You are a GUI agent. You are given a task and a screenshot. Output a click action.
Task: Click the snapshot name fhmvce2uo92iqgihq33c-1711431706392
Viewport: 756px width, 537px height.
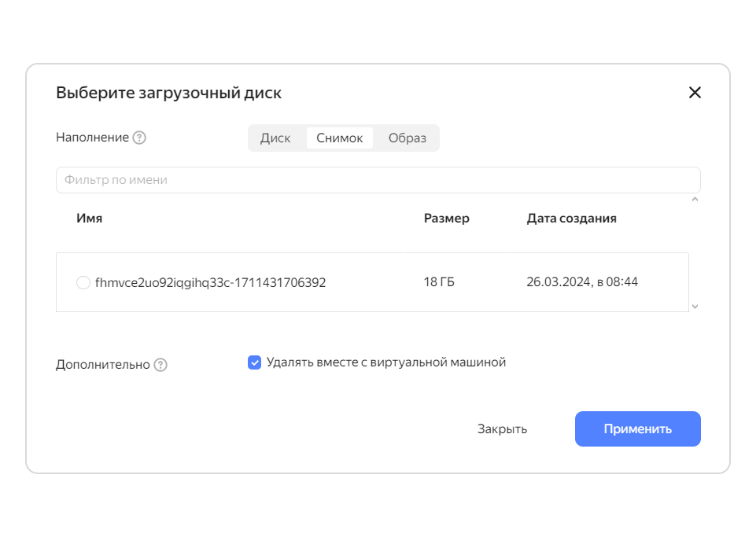coord(210,282)
